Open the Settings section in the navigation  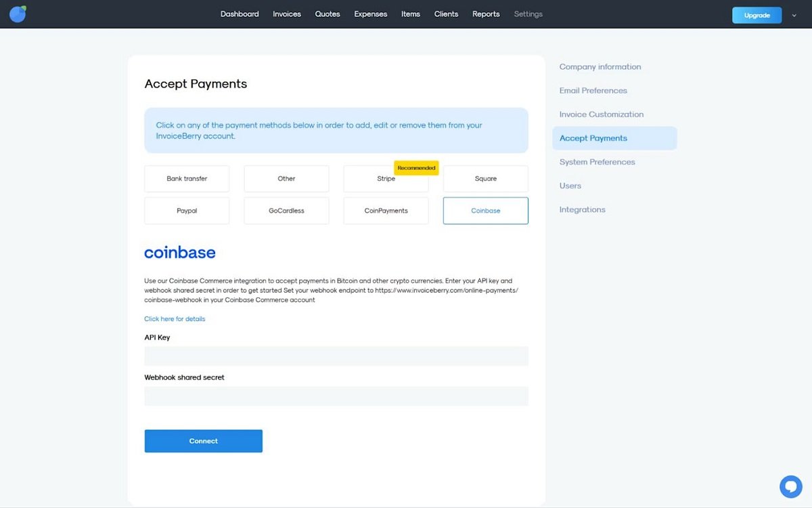pyautogui.click(x=528, y=14)
